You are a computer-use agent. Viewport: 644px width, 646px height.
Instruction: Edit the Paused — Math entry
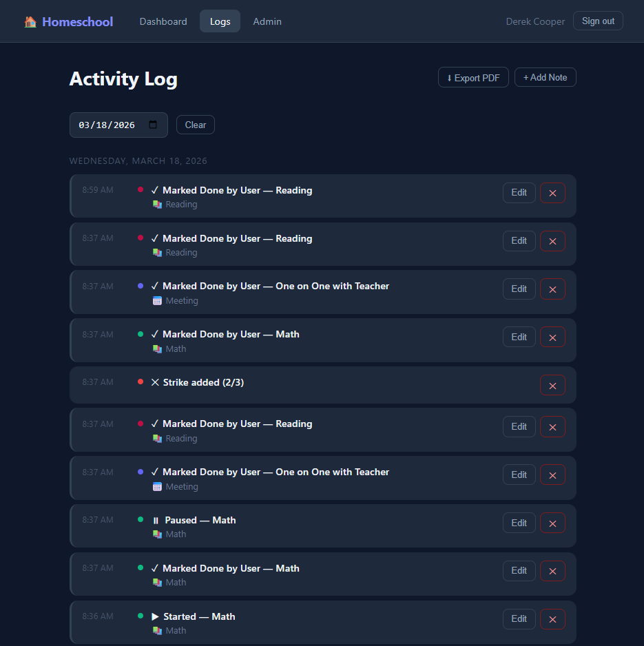(519, 523)
